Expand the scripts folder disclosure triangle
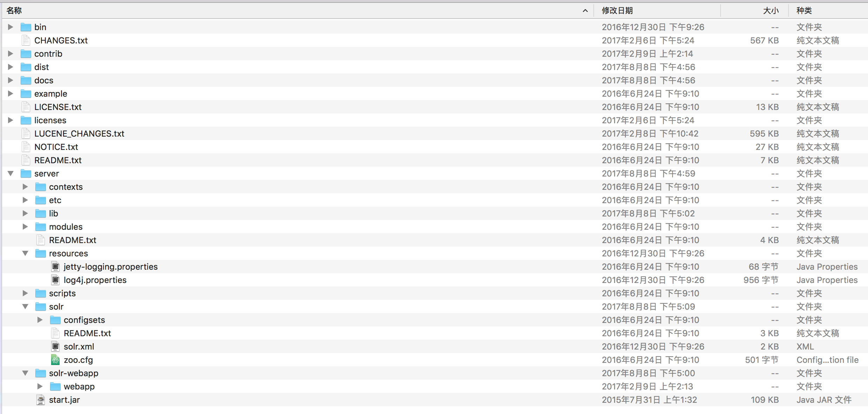Image resolution: width=868 pixels, height=414 pixels. point(25,293)
